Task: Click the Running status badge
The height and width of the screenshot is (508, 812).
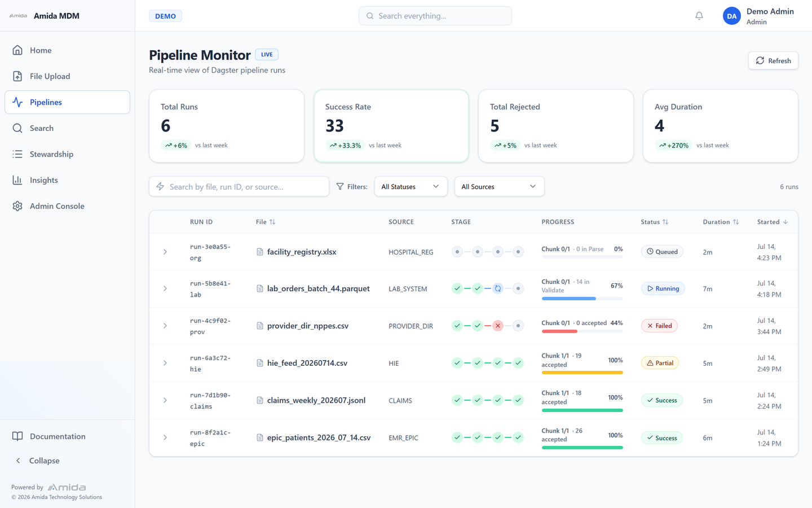Action: click(x=663, y=288)
